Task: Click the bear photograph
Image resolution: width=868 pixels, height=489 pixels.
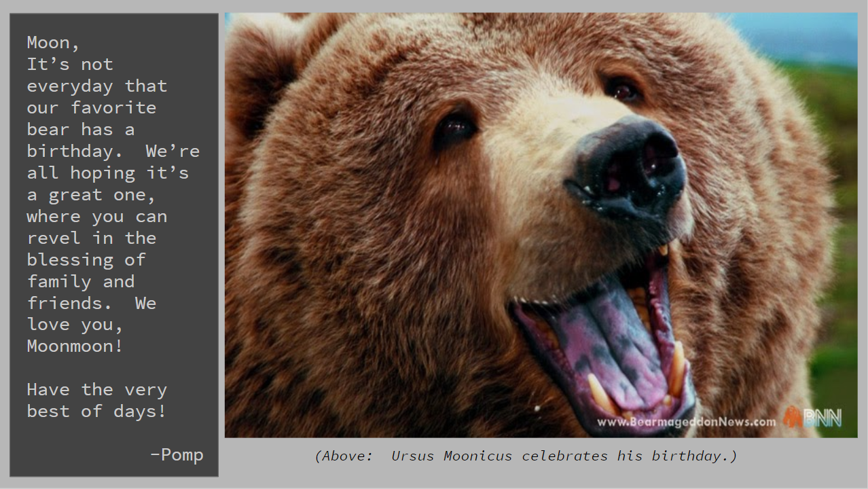Action: 541,225
